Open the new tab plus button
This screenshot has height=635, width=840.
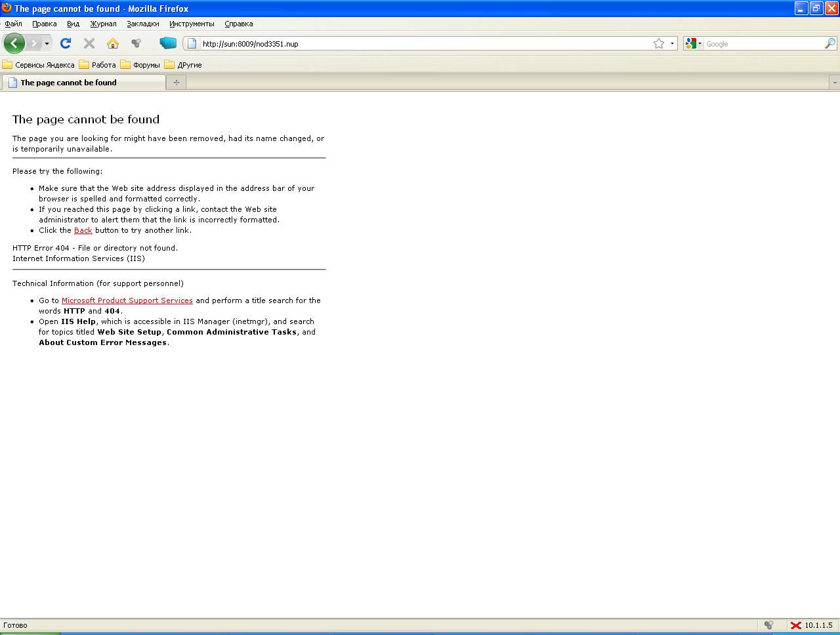click(176, 83)
